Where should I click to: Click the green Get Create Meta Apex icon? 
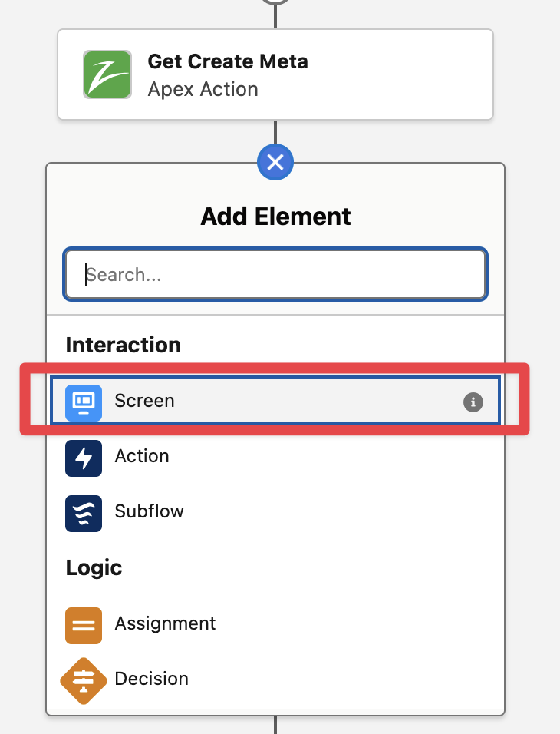tap(107, 74)
